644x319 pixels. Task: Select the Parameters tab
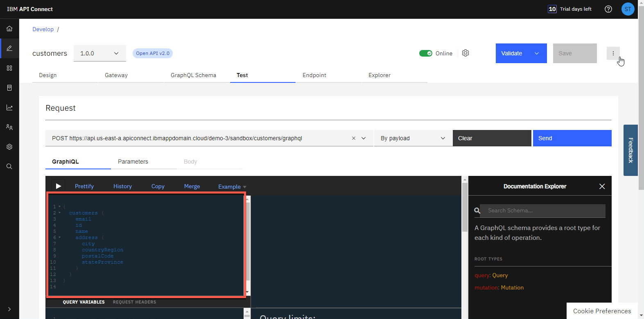pos(133,162)
